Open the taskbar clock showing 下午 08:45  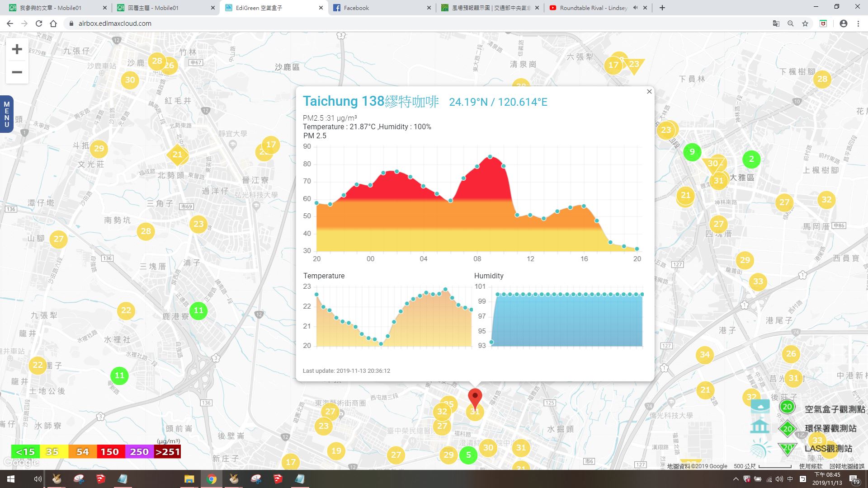click(827, 479)
